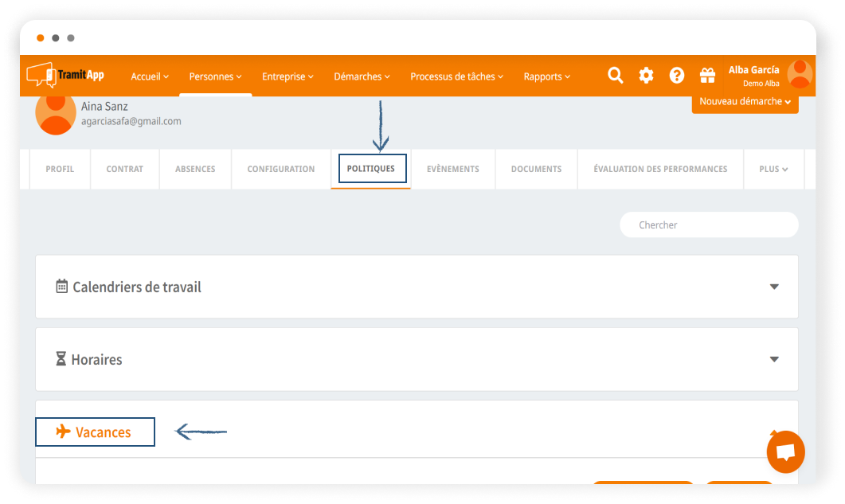
Task: Click Aina Sanz's avatar picture
Action: pos(56,114)
